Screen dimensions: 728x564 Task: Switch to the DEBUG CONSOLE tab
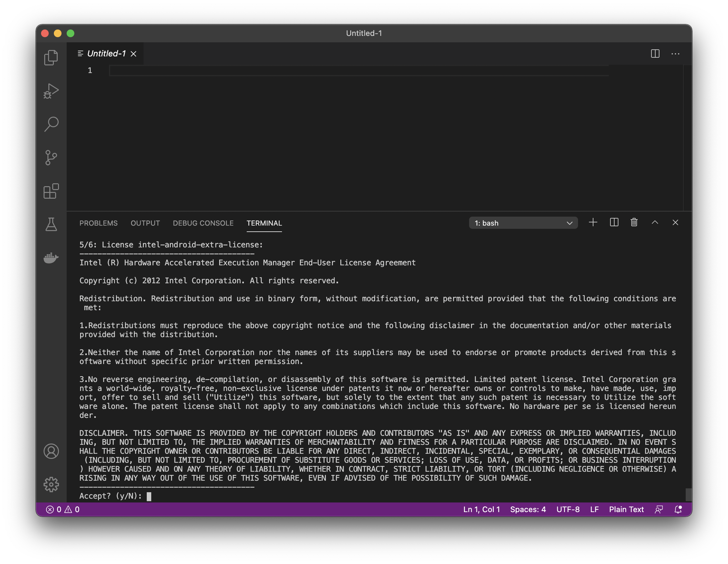click(x=203, y=223)
